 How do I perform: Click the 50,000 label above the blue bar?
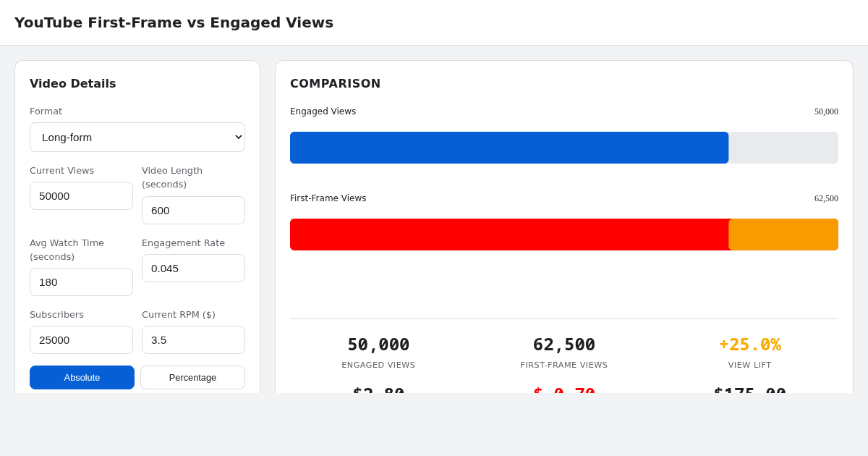(826, 111)
